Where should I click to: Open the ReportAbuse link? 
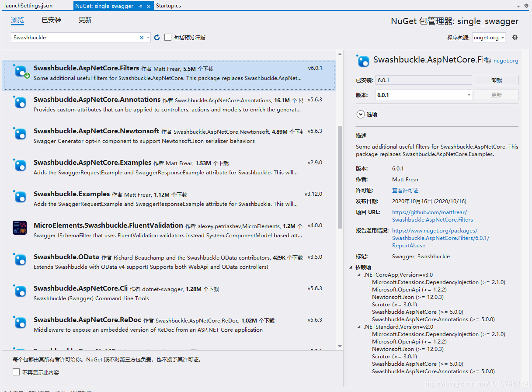coord(441,238)
